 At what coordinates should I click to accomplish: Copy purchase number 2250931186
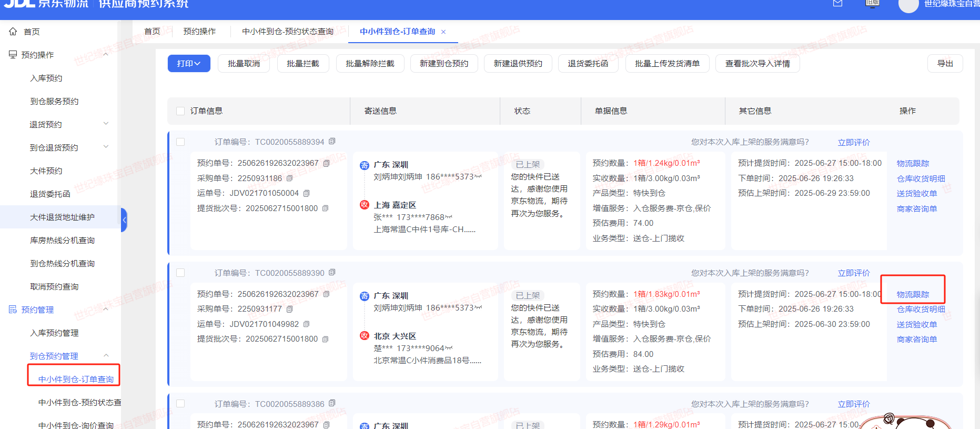click(x=289, y=178)
